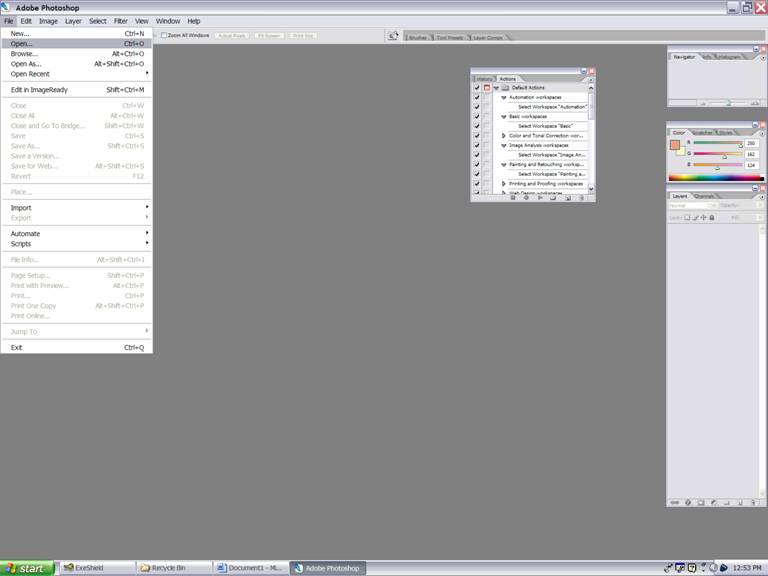
Task: Click delete layer trash icon in Layers panel
Action: [x=753, y=503]
